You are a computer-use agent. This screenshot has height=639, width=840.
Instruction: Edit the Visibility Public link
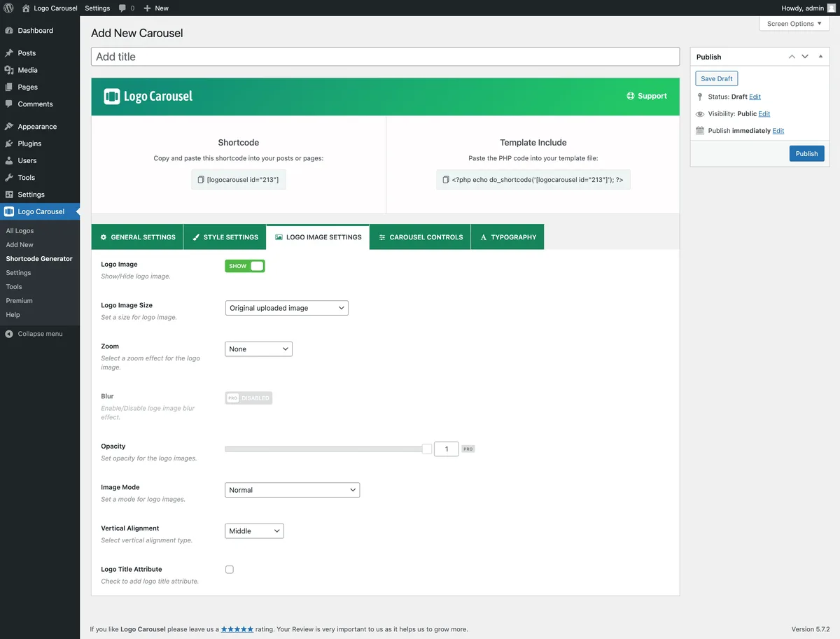pos(764,113)
